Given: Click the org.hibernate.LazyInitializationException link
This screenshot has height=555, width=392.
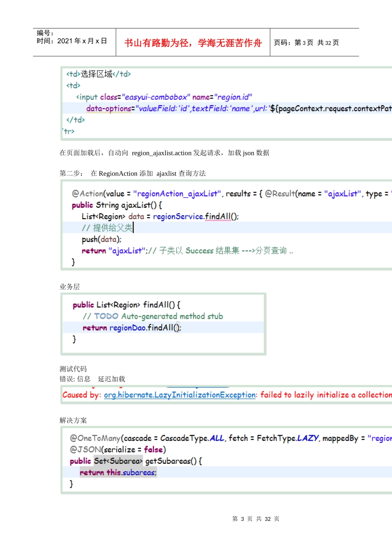Looking at the screenshot, I should pos(180,395).
